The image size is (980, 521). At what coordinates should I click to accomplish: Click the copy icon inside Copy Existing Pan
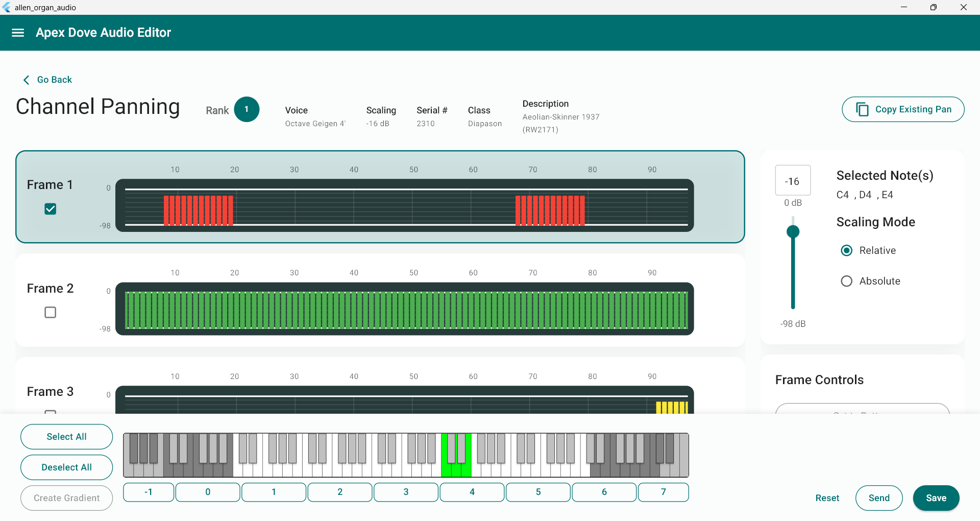[x=863, y=109]
